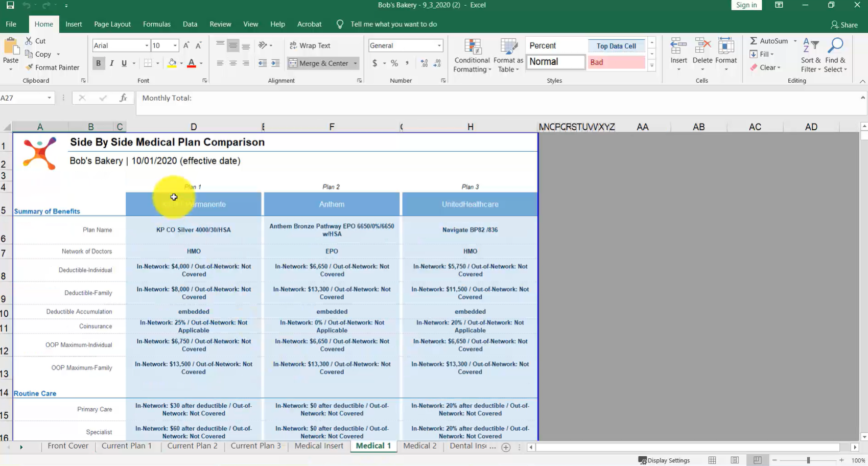Viewport: 868px width, 466px height.
Task: Open the Name Box dropdown
Action: click(49, 98)
